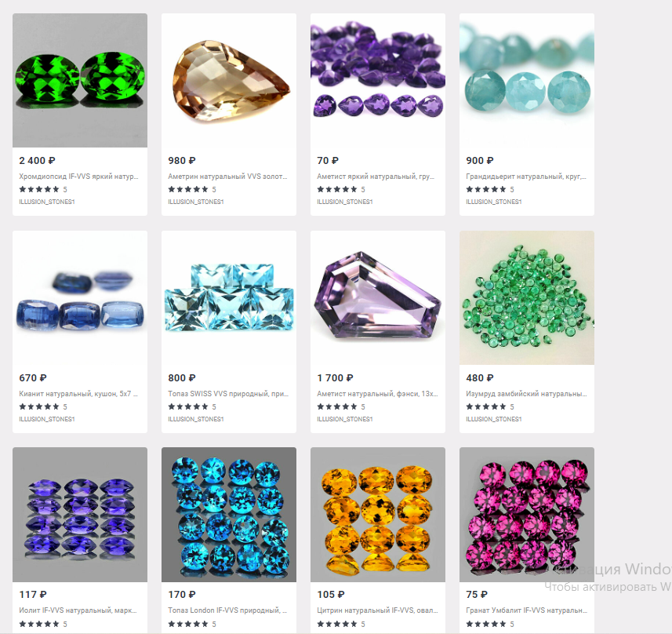Image resolution: width=672 pixels, height=634 pixels.
Task: Open the blue kyanite cushion stones image
Action: [80, 297]
